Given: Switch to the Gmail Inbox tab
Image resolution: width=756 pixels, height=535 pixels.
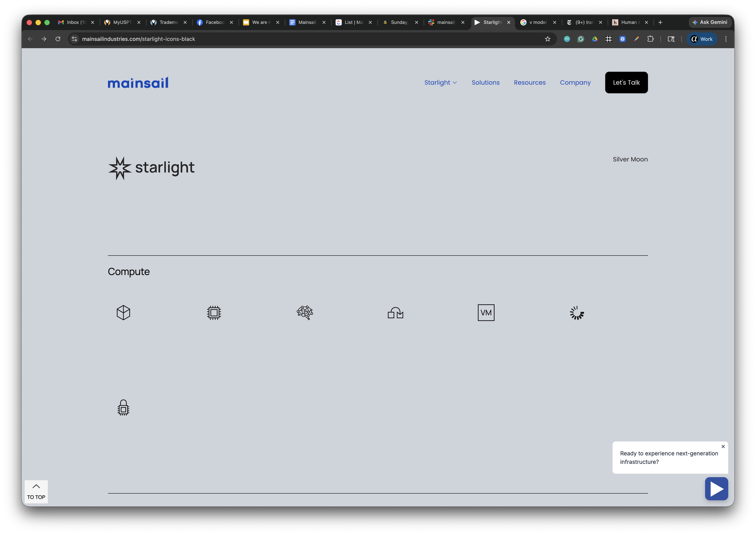Looking at the screenshot, I should pos(76,22).
